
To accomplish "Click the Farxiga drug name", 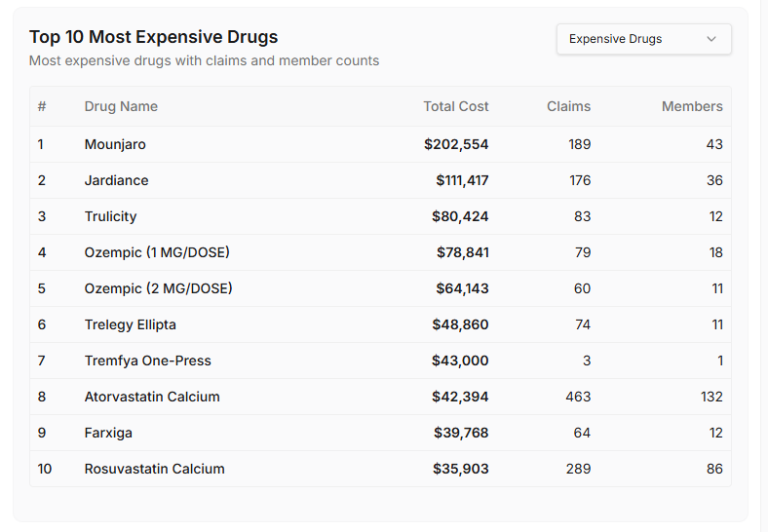I will pos(108,433).
